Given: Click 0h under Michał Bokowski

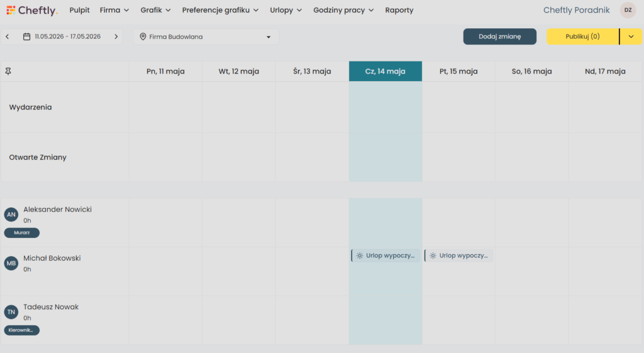Looking at the screenshot, I should click(x=27, y=269).
